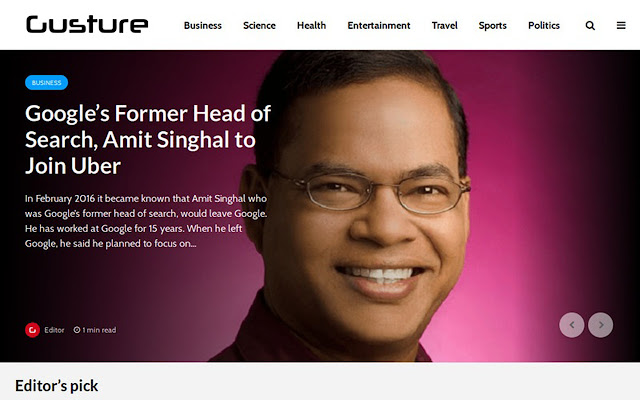The image size is (640, 400).
Task: Open the Science menu item
Action: pos(259,26)
